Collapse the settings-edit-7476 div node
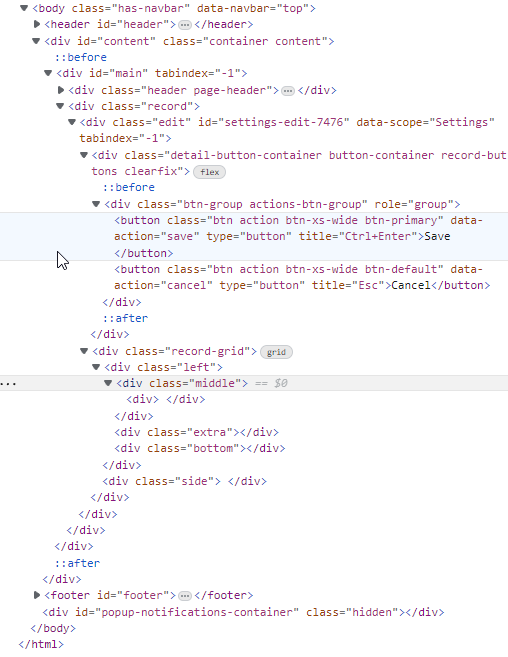508x657 pixels. [72, 122]
